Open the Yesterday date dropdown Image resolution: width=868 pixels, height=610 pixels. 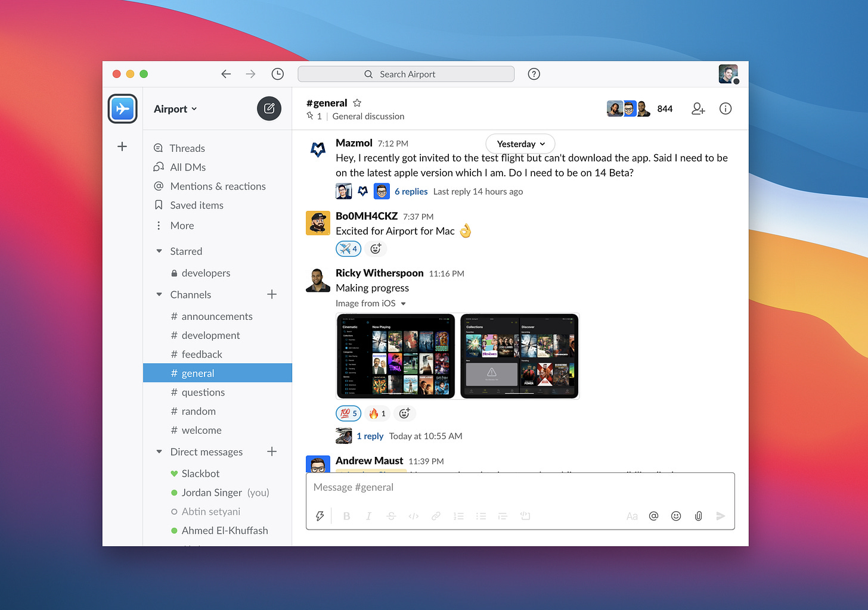pos(520,144)
